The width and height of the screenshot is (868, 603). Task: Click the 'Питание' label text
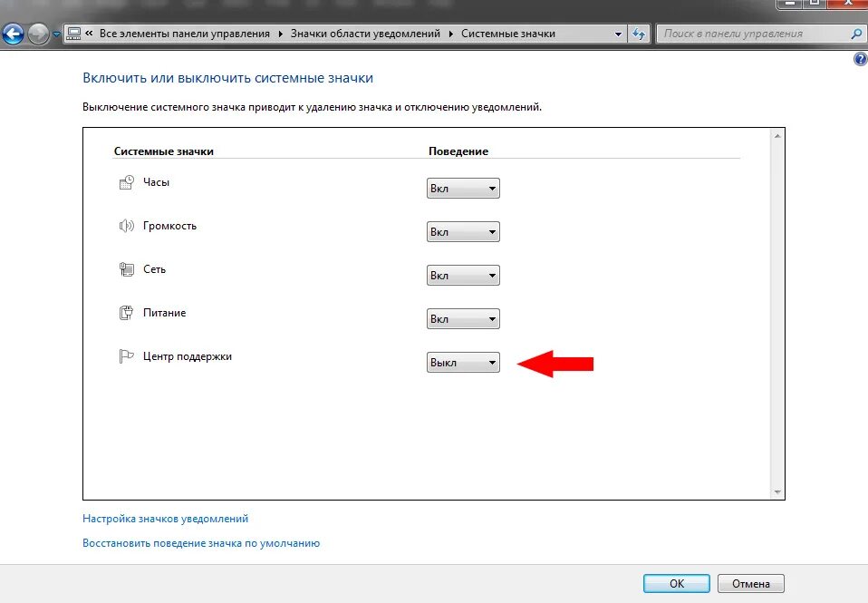(x=164, y=313)
